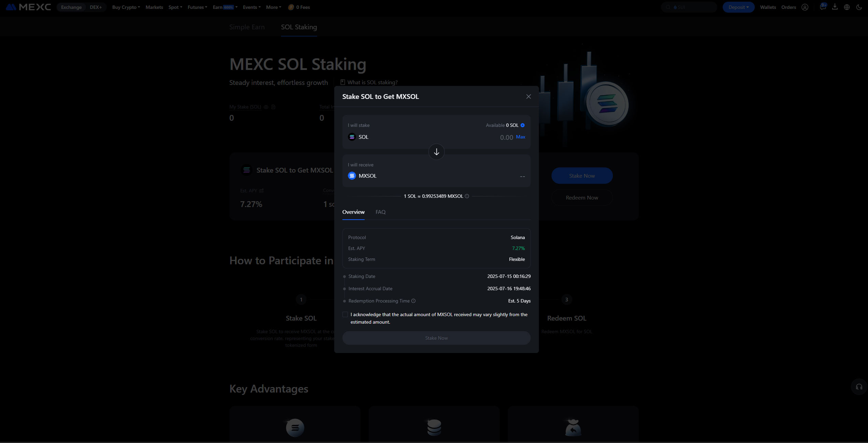Click the 0 Fees link

pyautogui.click(x=303, y=7)
